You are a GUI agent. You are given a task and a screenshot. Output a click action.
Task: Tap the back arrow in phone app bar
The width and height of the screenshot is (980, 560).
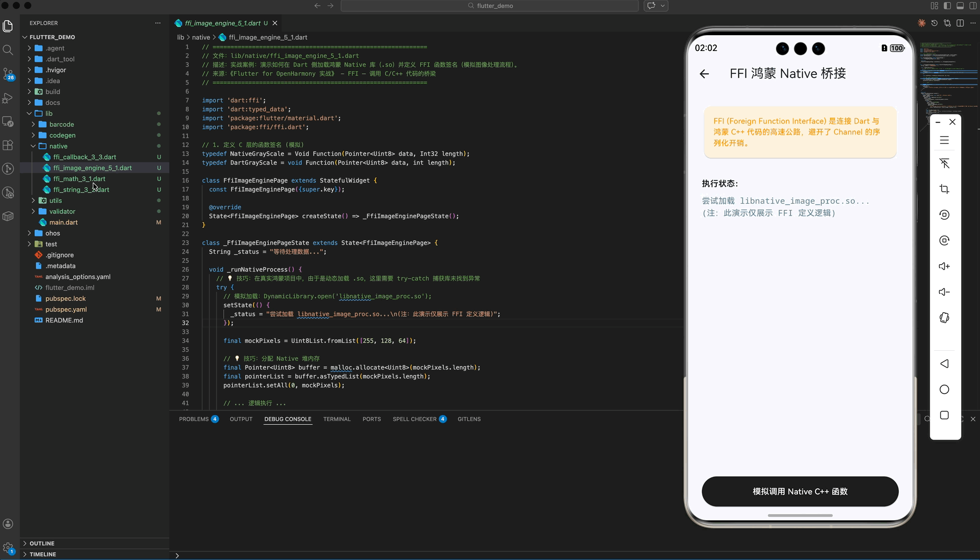[x=704, y=74]
